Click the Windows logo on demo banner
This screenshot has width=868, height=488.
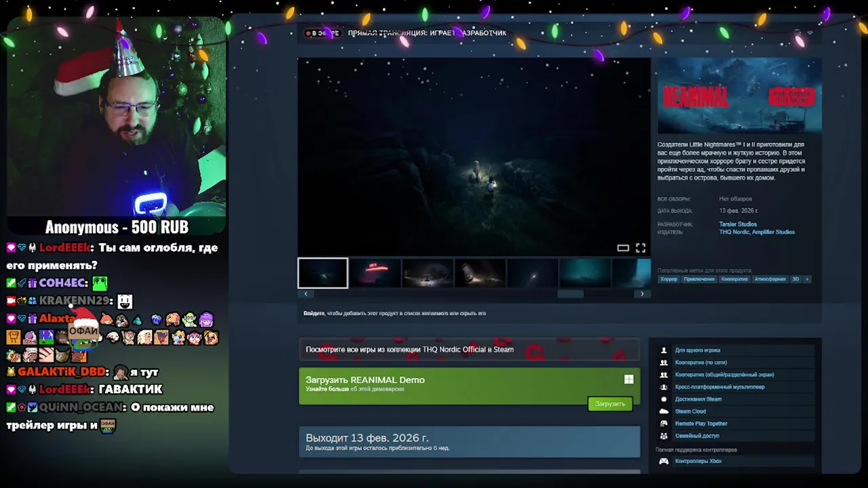(629, 380)
